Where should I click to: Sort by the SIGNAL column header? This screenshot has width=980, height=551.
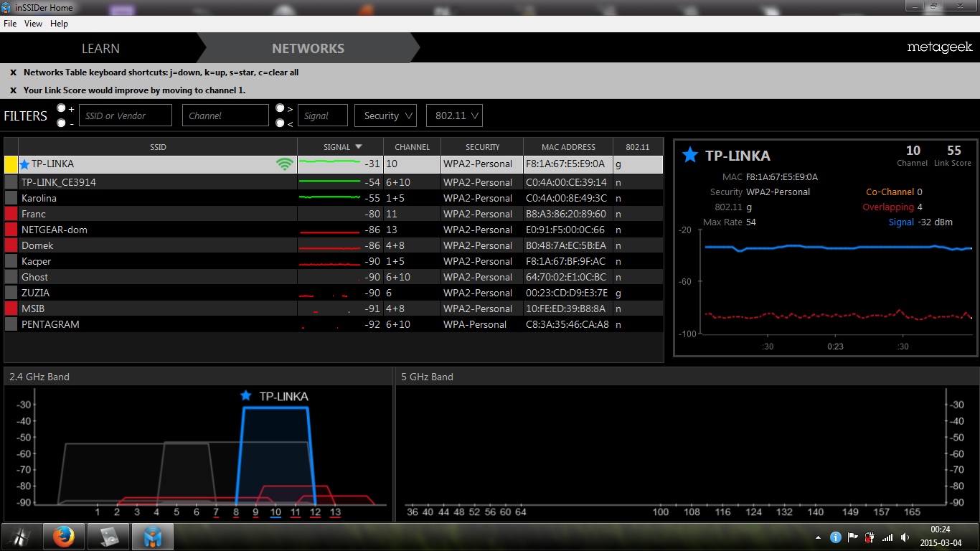[x=340, y=147]
